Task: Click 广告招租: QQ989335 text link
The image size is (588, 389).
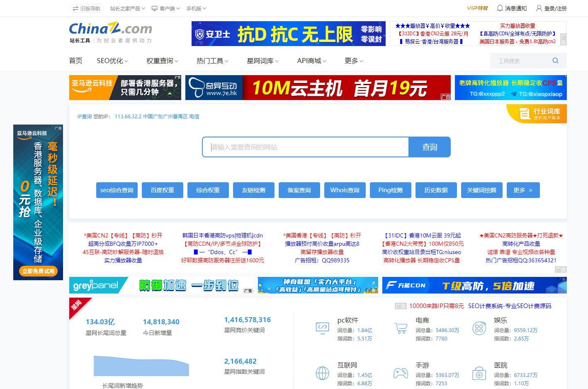Action: [322, 260]
